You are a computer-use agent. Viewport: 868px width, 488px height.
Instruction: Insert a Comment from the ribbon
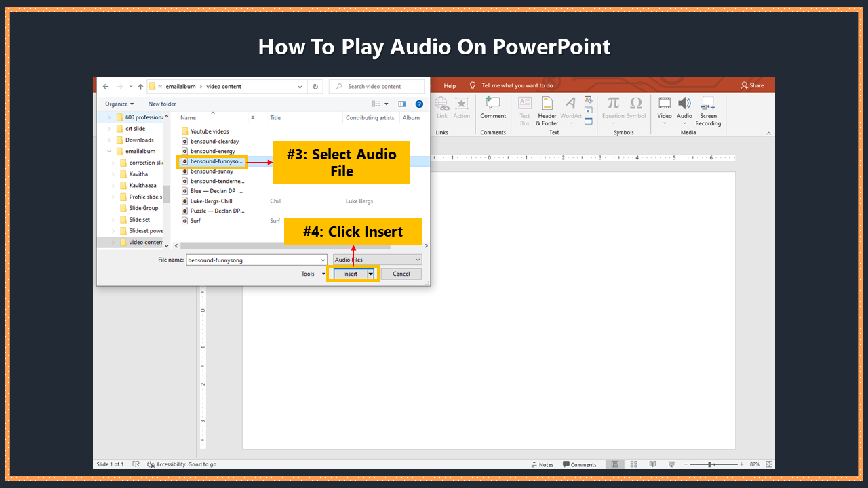point(493,108)
